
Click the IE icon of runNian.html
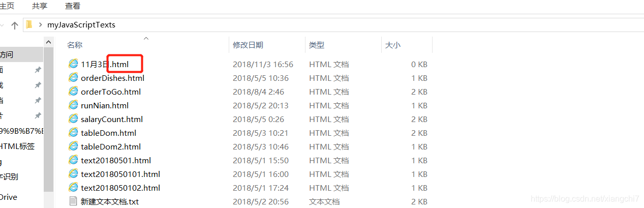point(73,105)
